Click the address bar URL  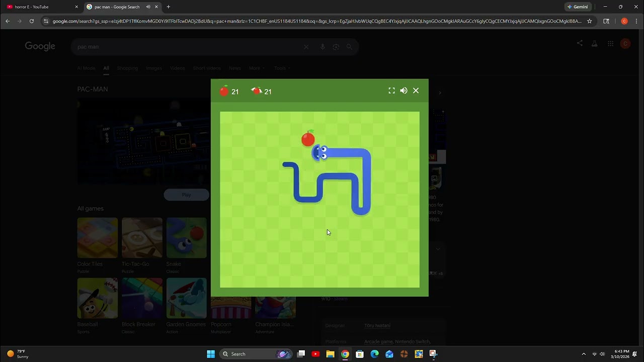(317, 21)
